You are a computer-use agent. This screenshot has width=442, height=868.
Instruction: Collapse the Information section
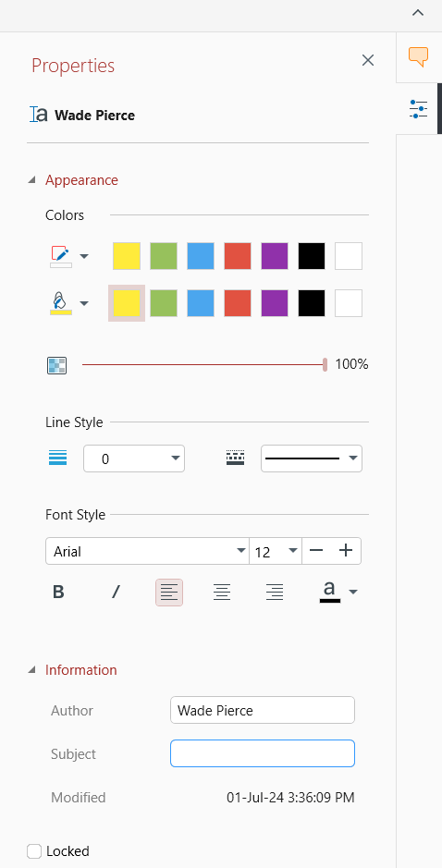[x=32, y=670]
